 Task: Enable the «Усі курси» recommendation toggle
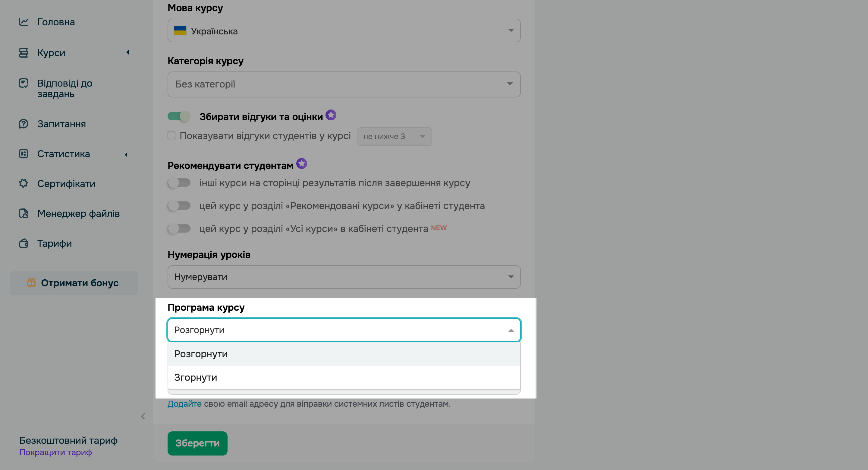[179, 229]
